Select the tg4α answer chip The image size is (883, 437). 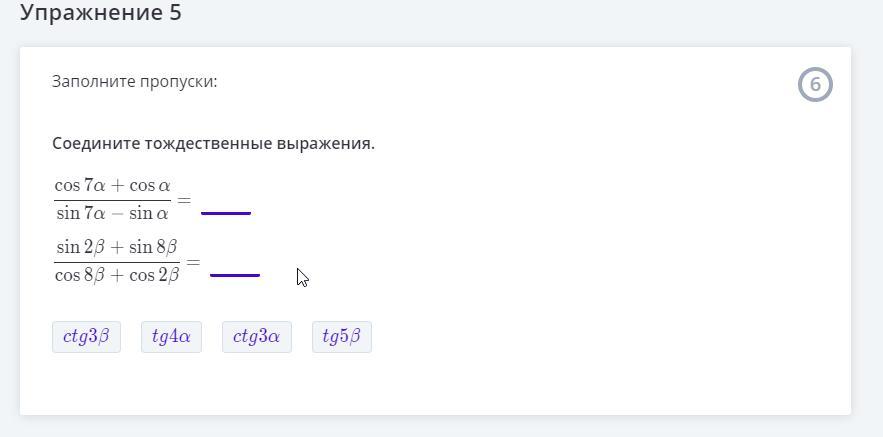click(171, 337)
